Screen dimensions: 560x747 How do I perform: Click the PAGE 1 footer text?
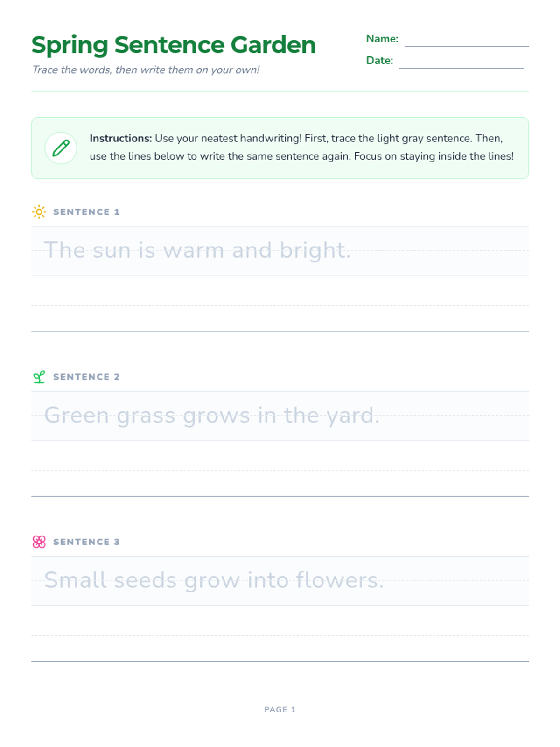click(x=280, y=709)
